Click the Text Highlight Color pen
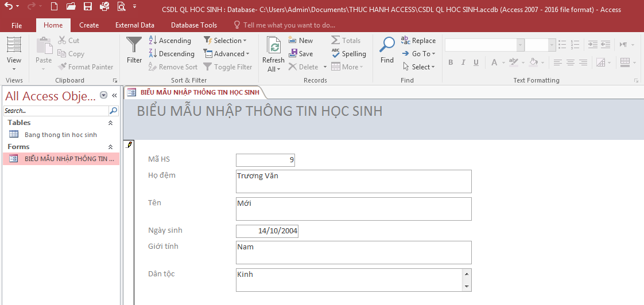Screen dimensions: 644x305 (x=513, y=62)
